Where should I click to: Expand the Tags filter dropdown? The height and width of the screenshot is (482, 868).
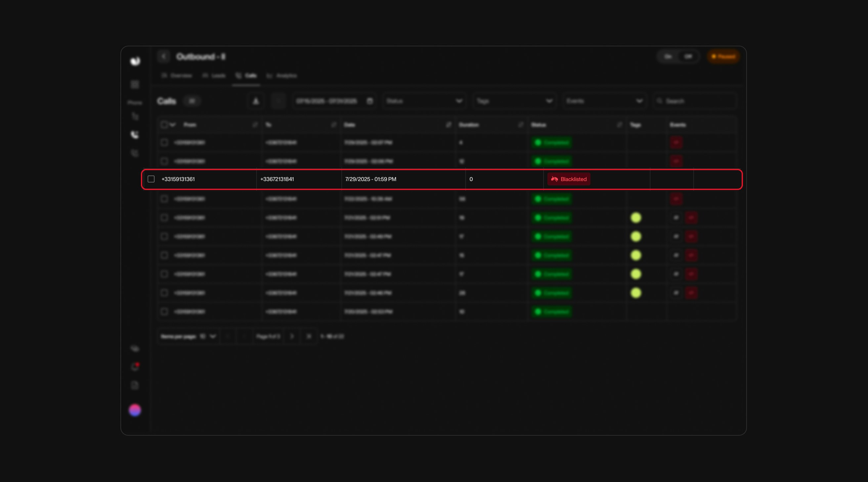[x=514, y=101]
